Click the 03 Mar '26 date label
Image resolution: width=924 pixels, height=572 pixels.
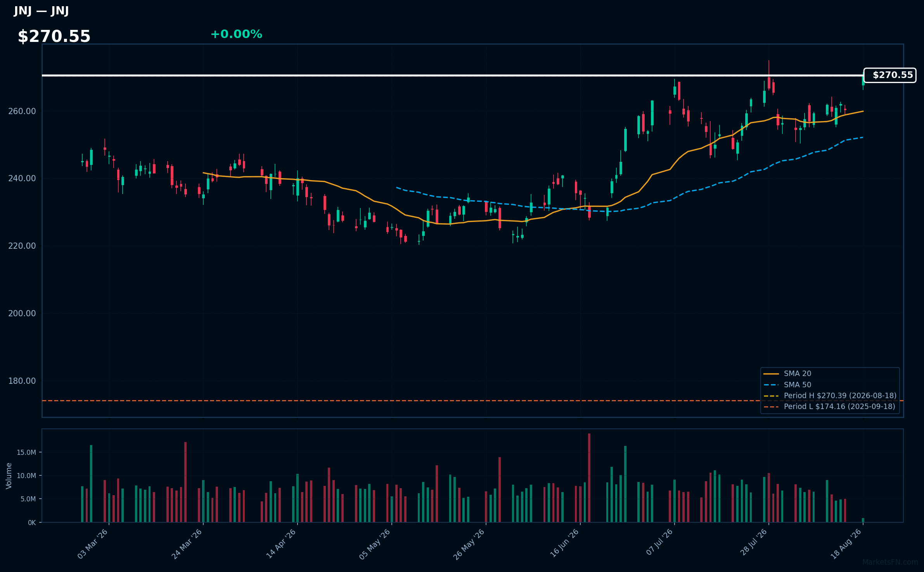(x=93, y=544)
